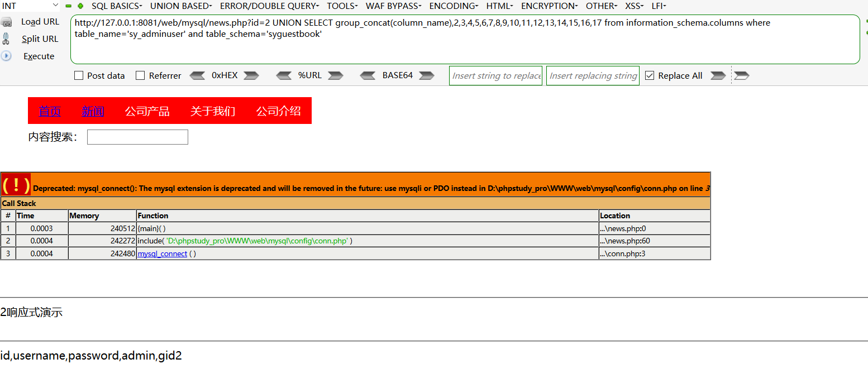Click the green plus icon in HackBar
The image size is (868, 383).
(80, 6)
